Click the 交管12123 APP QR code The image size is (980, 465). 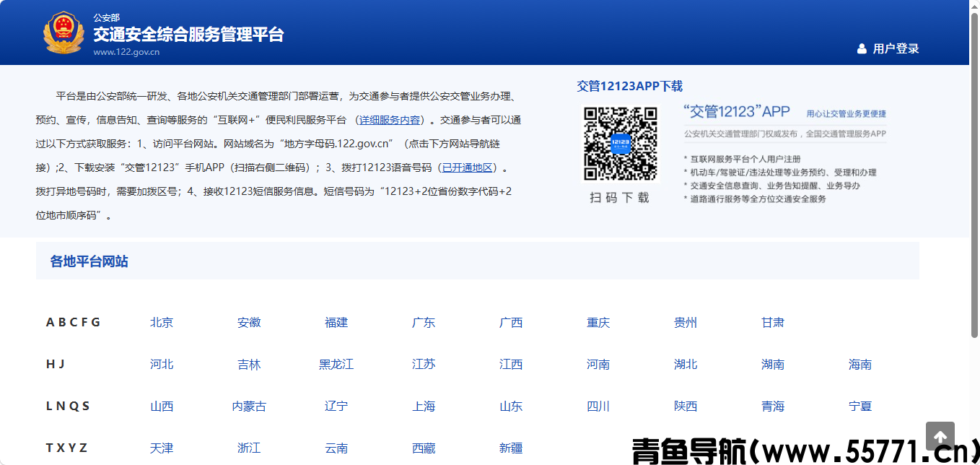(x=621, y=144)
